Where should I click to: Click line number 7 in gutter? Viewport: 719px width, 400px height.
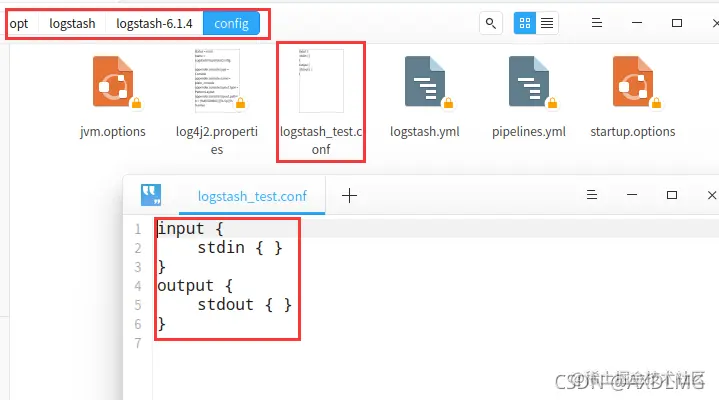point(138,343)
